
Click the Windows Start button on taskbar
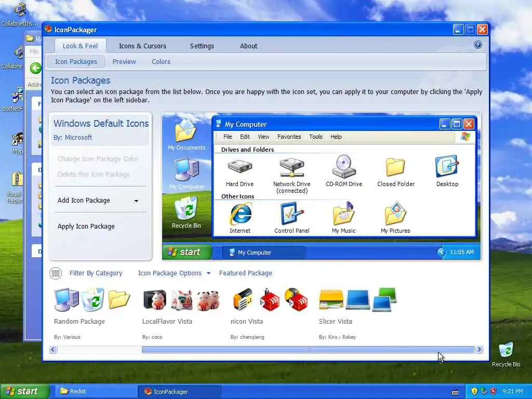click(24, 391)
